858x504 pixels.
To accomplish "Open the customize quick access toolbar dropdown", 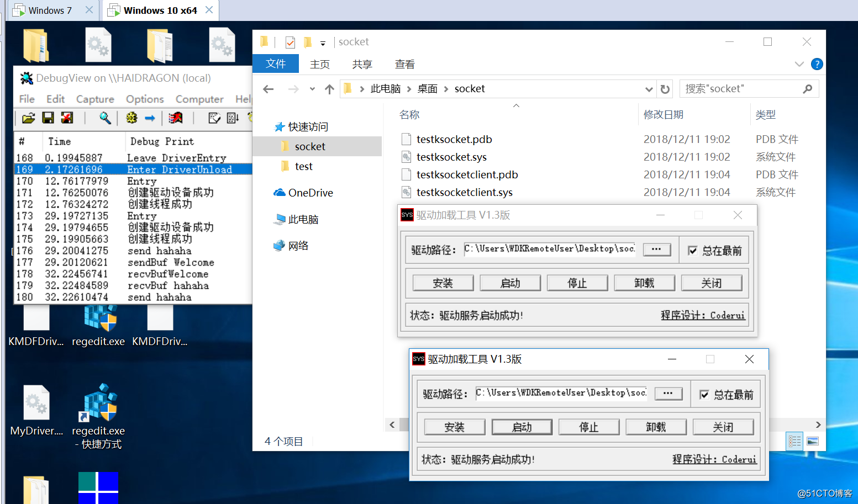I will coord(323,43).
